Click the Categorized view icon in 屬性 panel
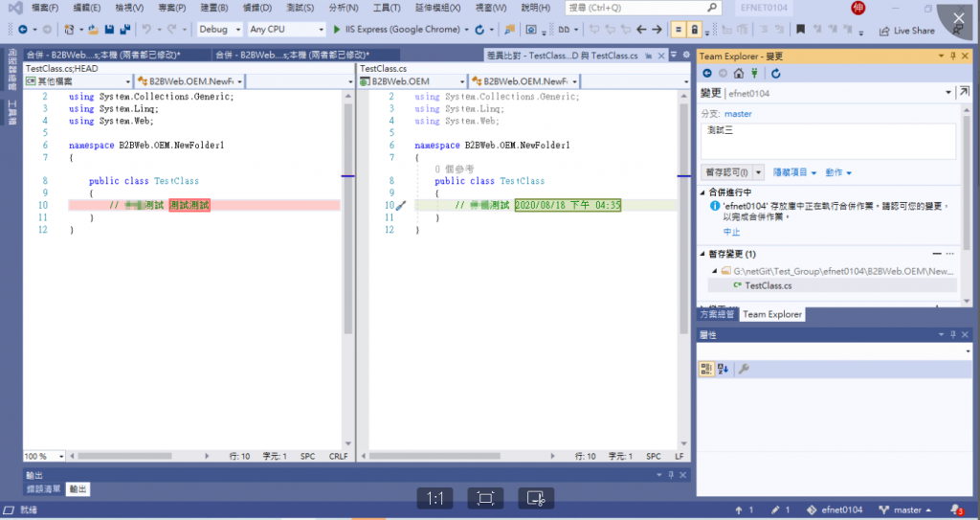The width and height of the screenshot is (980, 520). 706,370
